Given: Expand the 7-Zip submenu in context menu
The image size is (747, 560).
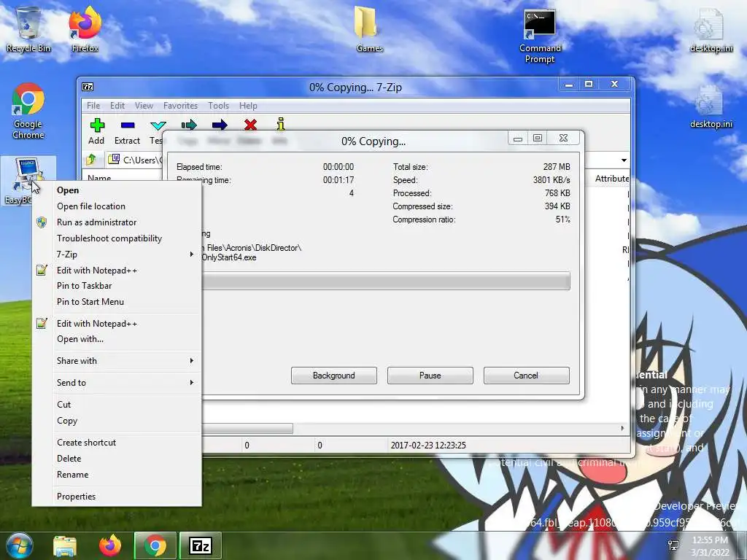Looking at the screenshot, I should pos(117,254).
